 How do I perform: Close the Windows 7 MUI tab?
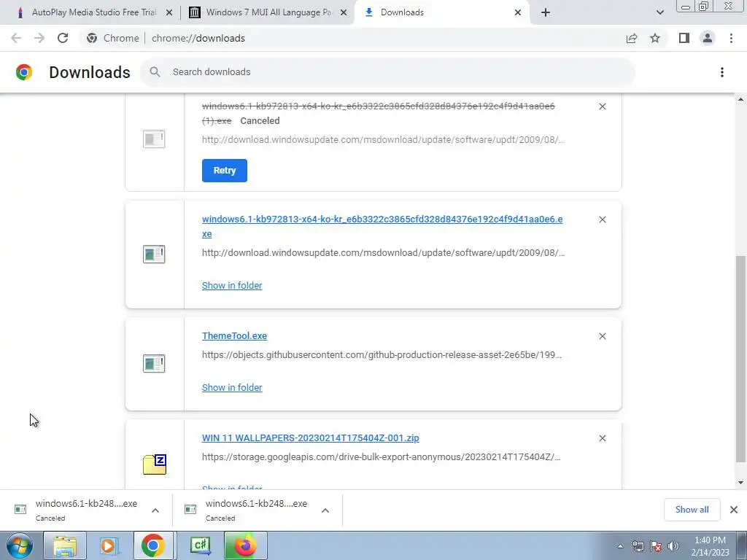click(344, 13)
